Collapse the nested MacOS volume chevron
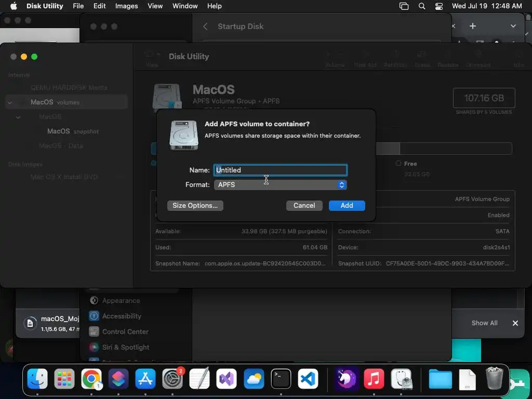The image size is (532, 399). [x=18, y=117]
